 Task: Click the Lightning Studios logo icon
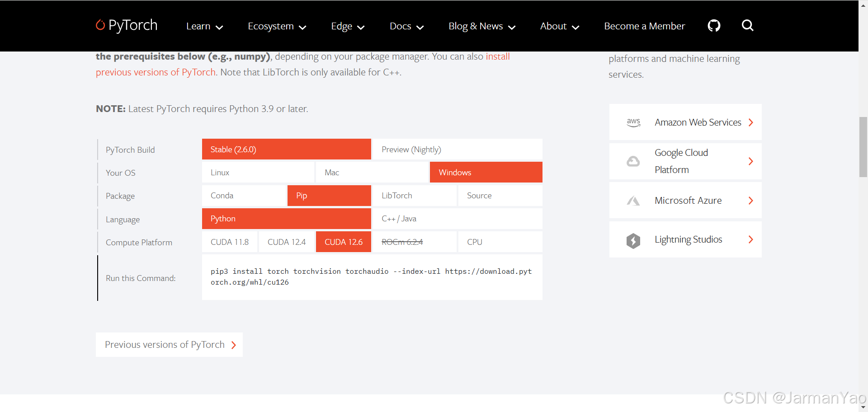(633, 240)
